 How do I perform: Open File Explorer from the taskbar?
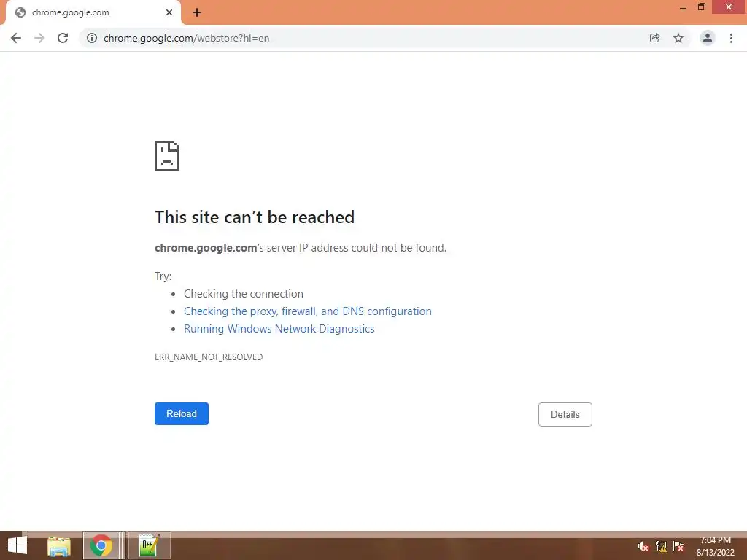[x=59, y=545]
